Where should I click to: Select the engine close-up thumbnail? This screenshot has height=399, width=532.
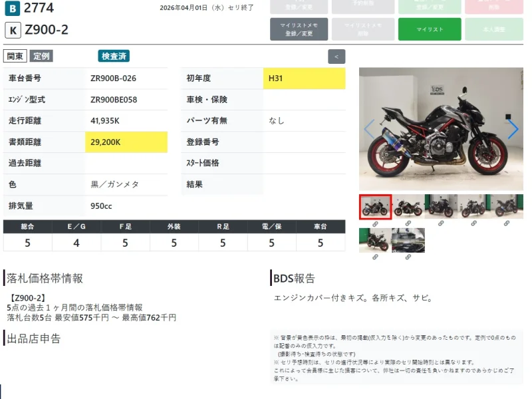coord(408,240)
